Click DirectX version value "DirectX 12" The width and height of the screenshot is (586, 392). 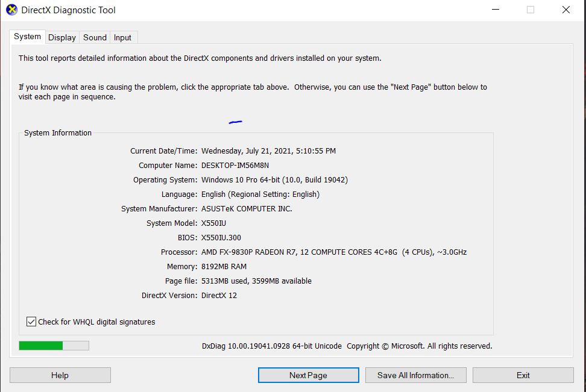(x=219, y=295)
